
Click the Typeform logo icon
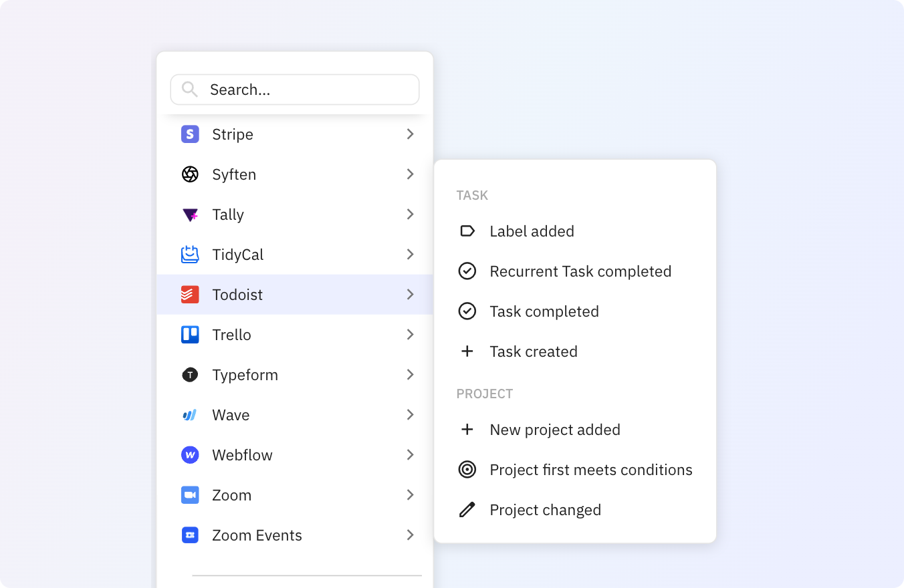[190, 375]
